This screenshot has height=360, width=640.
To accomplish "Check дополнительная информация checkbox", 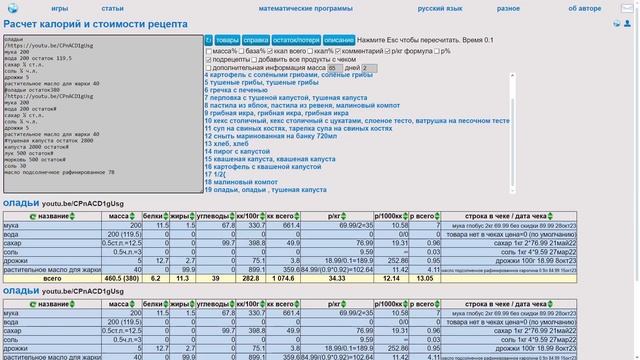I will (x=209, y=68).
